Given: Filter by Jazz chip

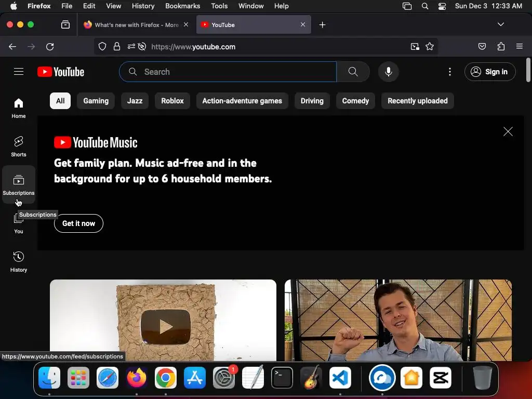Looking at the screenshot, I should (x=135, y=101).
